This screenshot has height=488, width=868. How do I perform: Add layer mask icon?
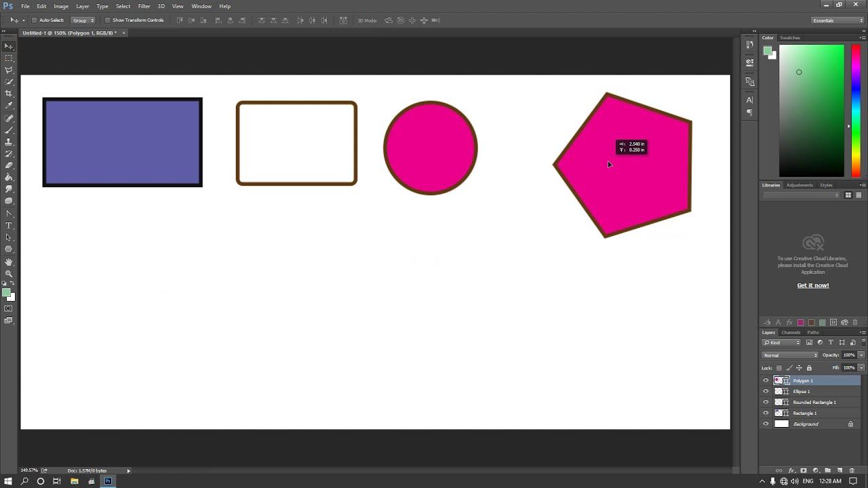click(x=804, y=470)
